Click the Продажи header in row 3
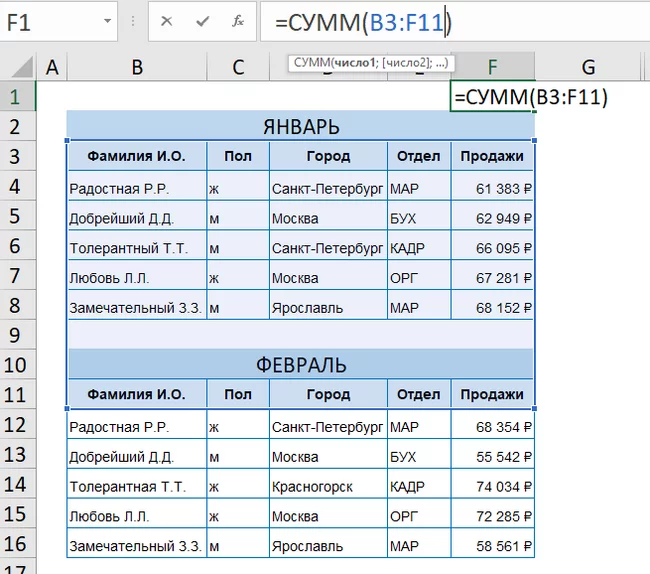This screenshot has height=574, width=650. tap(492, 156)
